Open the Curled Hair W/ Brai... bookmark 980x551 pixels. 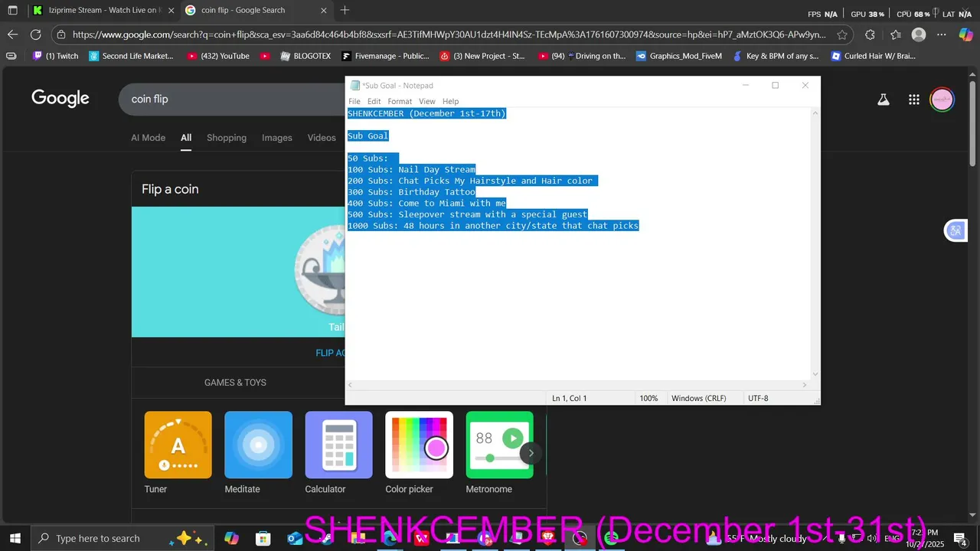pos(874,56)
